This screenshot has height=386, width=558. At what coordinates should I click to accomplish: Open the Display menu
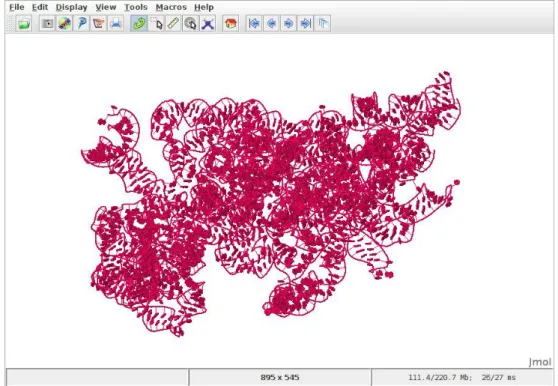(x=72, y=7)
